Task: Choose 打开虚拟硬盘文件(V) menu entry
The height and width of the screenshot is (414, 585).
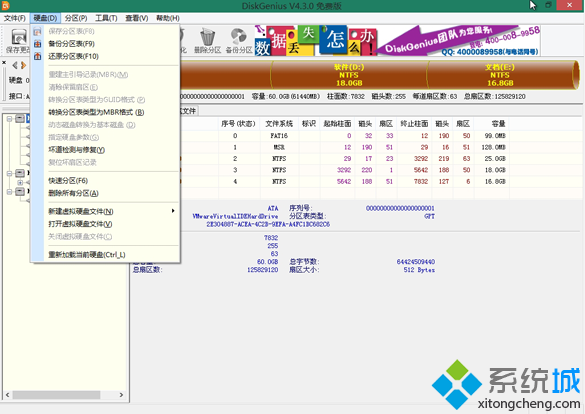Action: [105, 224]
